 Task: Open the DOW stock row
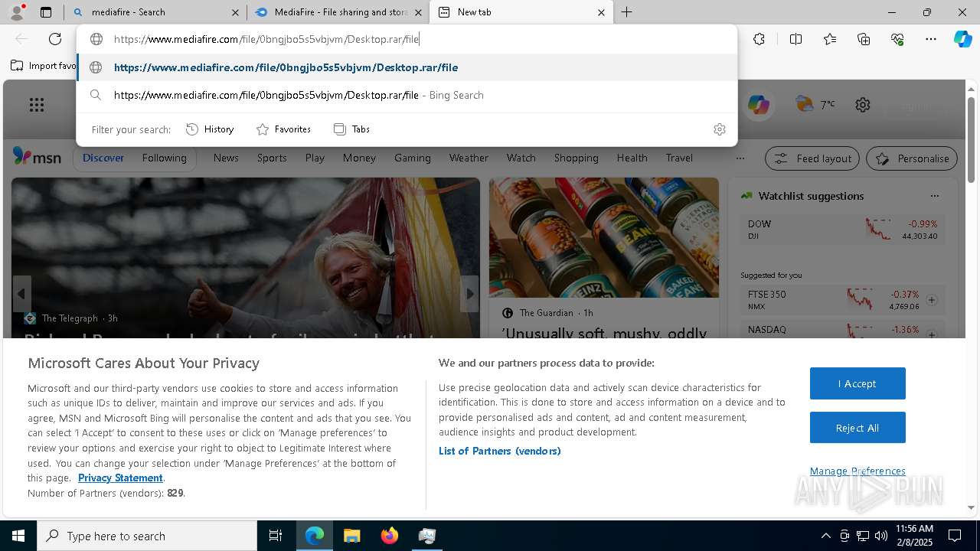tap(842, 230)
